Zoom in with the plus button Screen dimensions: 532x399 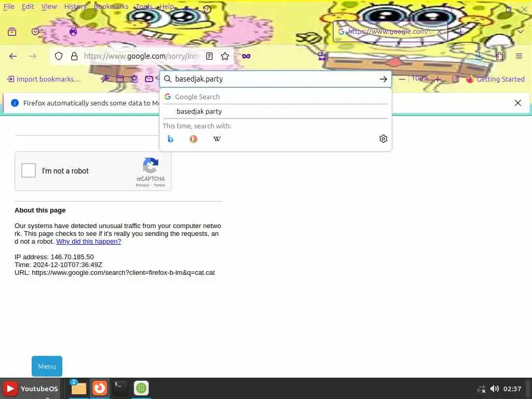(437, 79)
